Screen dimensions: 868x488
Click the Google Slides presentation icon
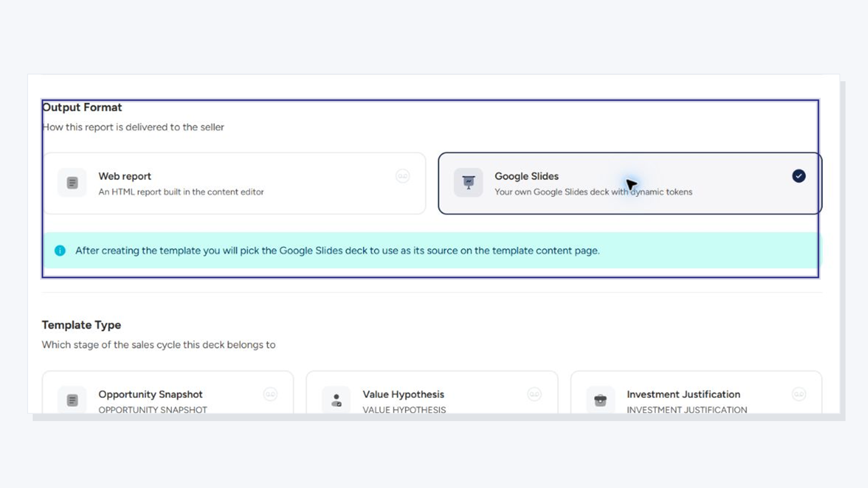468,183
